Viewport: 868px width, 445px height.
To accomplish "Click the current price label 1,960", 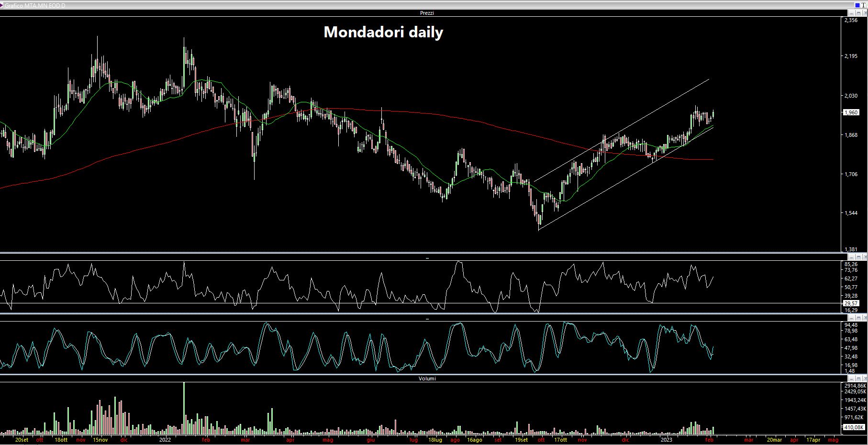I will pos(851,112).
